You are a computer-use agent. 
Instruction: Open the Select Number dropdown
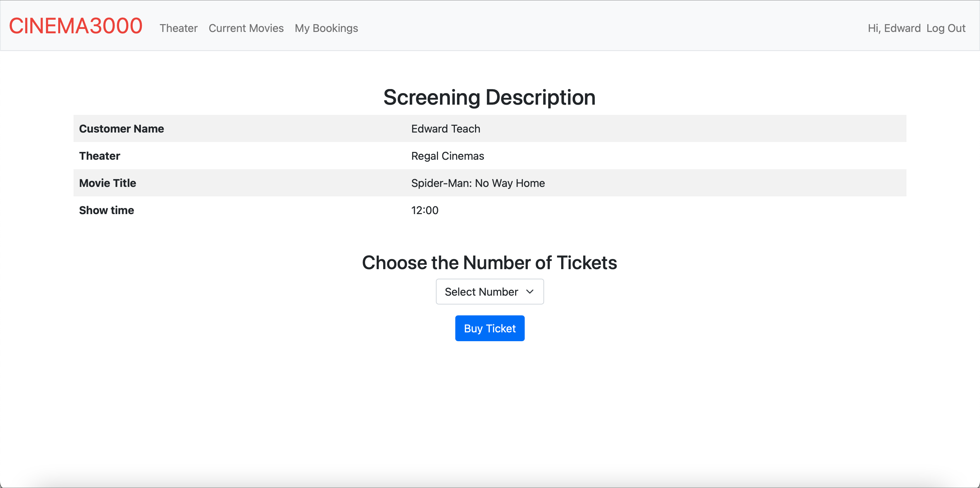[489, 292]
